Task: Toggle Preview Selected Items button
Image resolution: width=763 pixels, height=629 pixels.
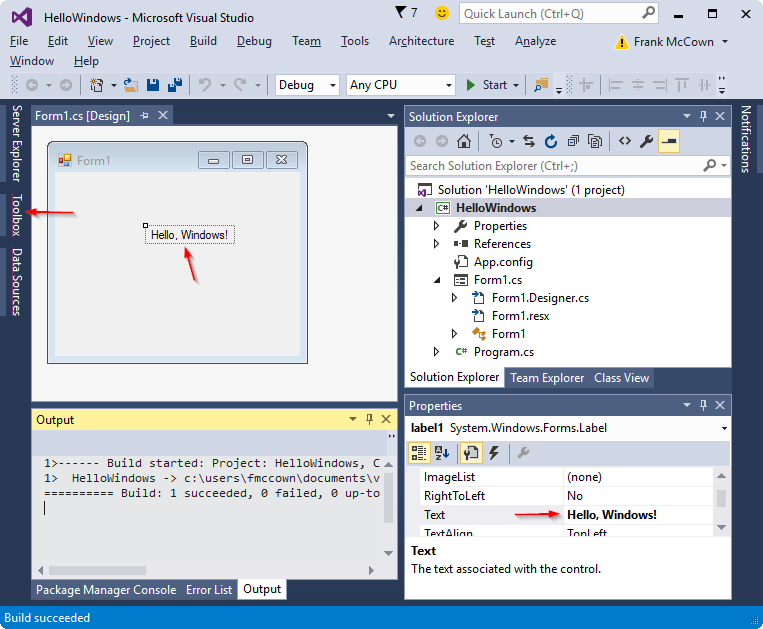Action: pyautogui.click(x=669, y=142)
